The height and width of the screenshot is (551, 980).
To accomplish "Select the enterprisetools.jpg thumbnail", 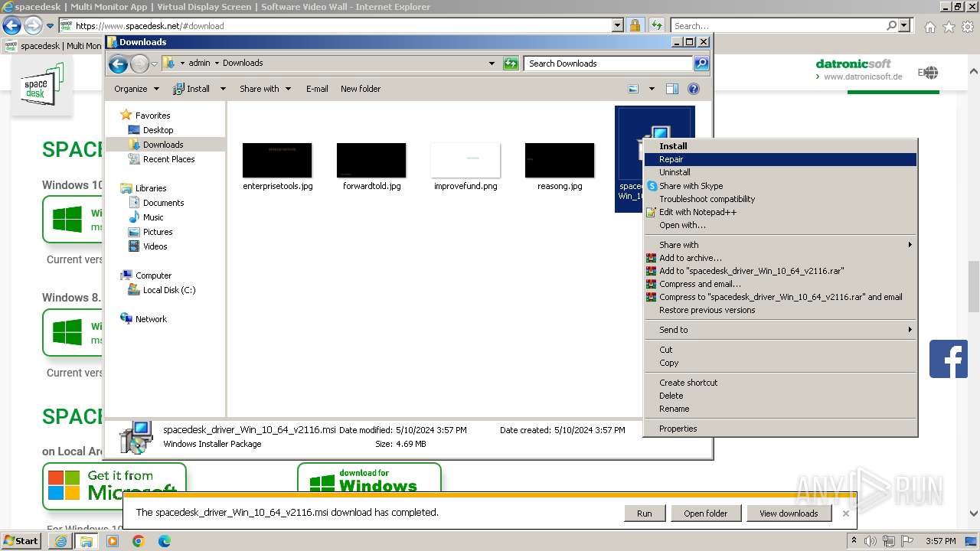I will [277, 161].
